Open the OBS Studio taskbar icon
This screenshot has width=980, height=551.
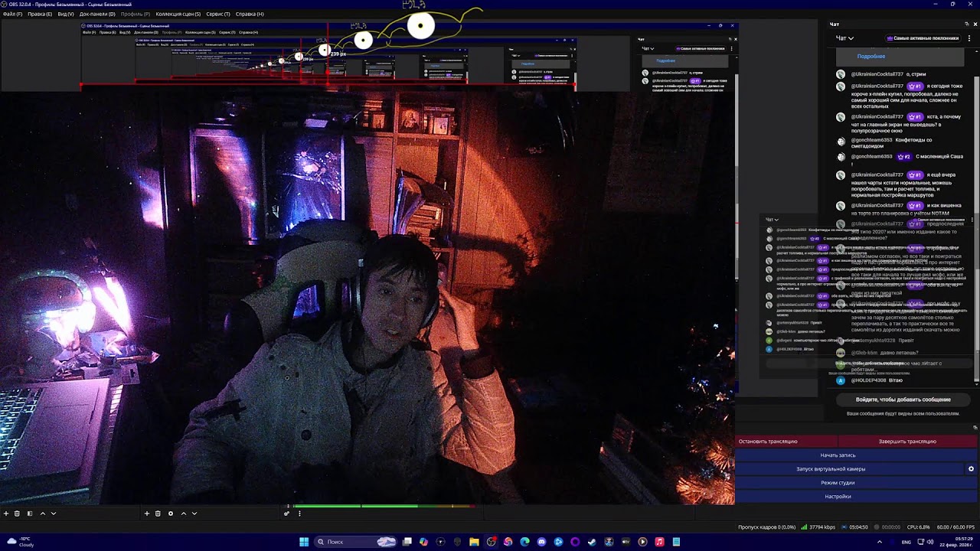click(491, 542)
